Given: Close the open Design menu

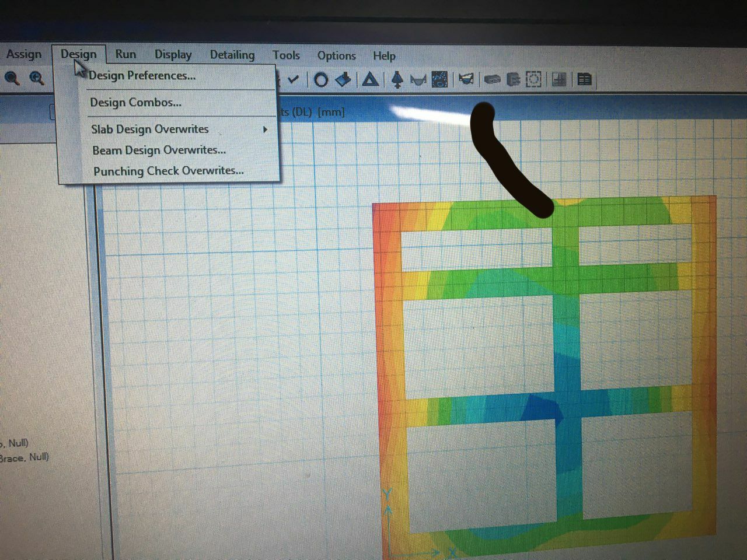Looking at the screenshot, I should (x=78, y=54).
